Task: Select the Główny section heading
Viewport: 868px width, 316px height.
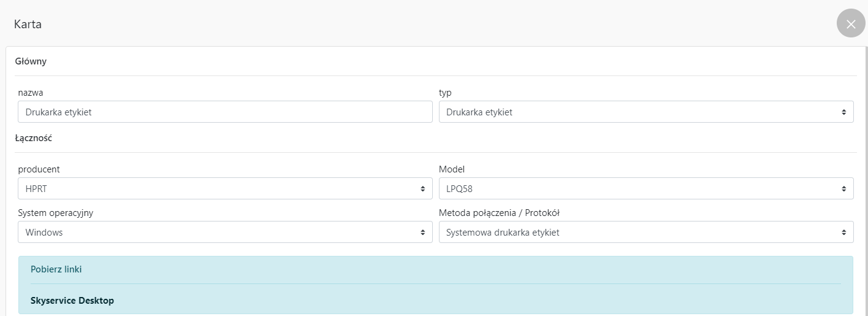Action: click(x=31, y=61)
